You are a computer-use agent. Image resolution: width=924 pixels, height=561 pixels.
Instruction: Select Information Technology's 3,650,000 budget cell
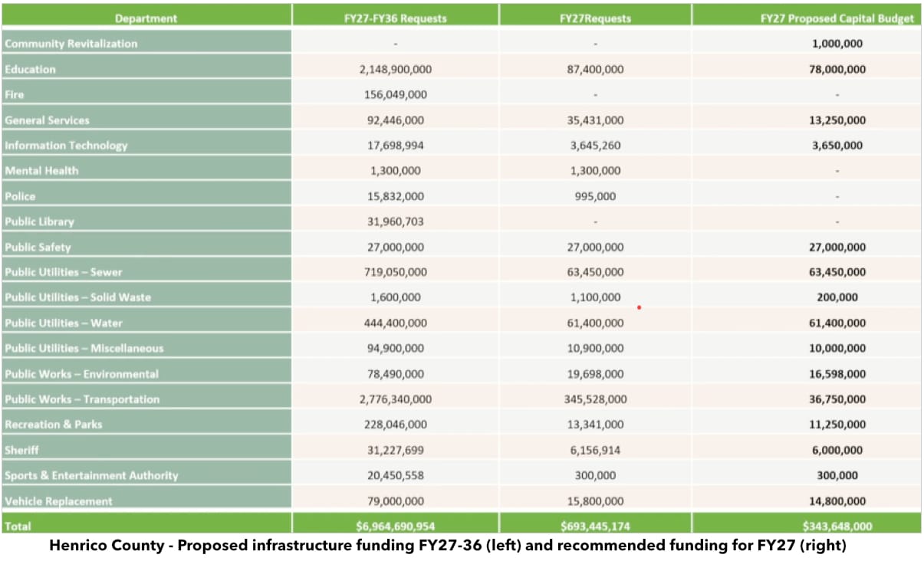pyautogui.click(x=837, y=146)
